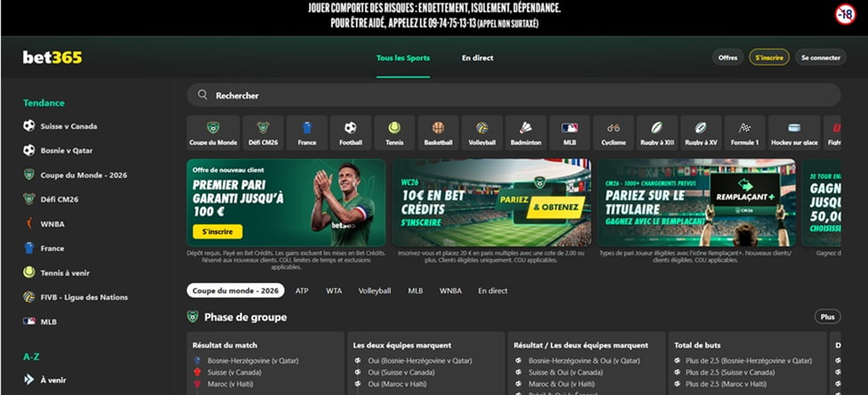Click the Plus button beside Phase de groupe

pyautogui.click(x=828, y=317)
